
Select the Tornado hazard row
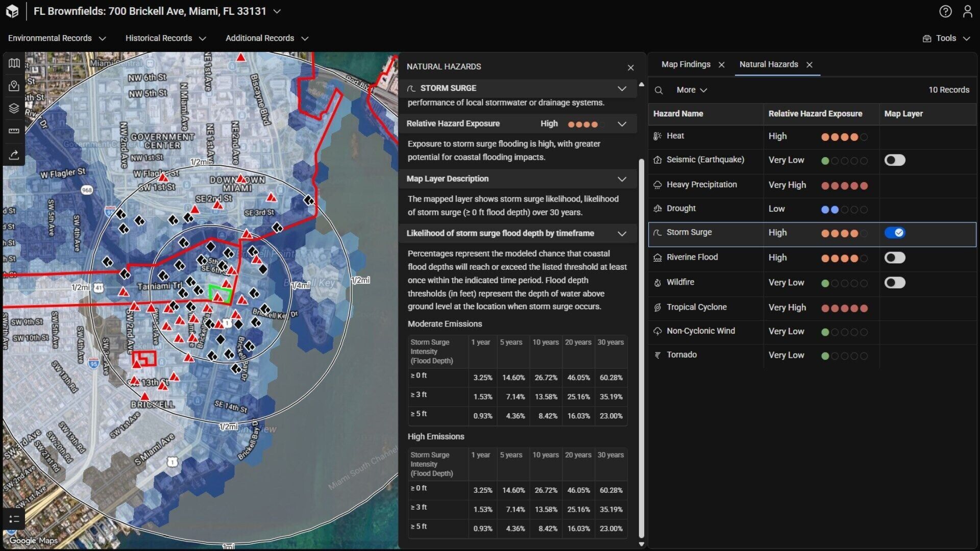tap(812, 355)
